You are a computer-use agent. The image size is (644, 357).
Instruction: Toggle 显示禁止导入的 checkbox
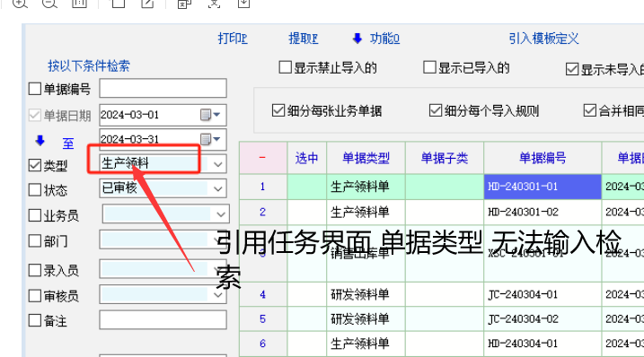[285, 67]
